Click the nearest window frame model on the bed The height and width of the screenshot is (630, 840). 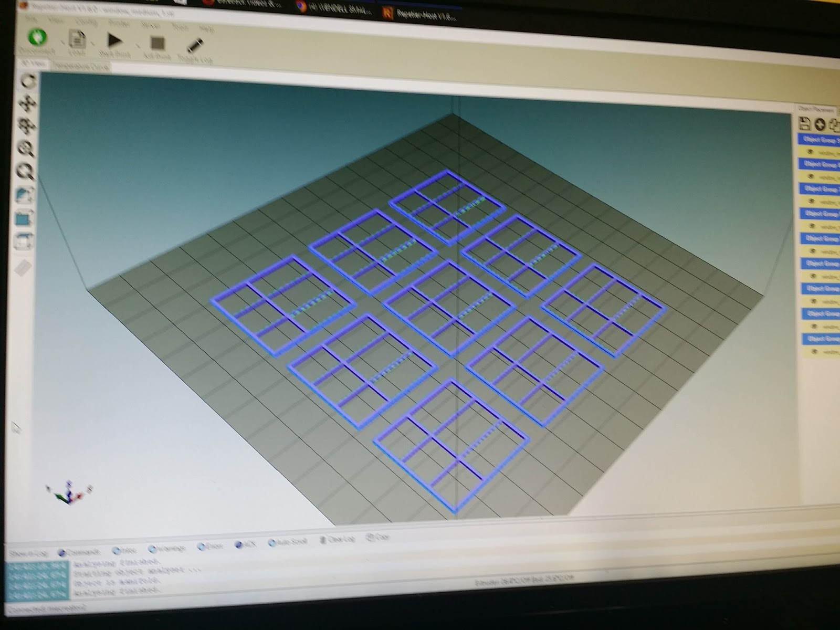pyautogui.click(x=451, y=445)
